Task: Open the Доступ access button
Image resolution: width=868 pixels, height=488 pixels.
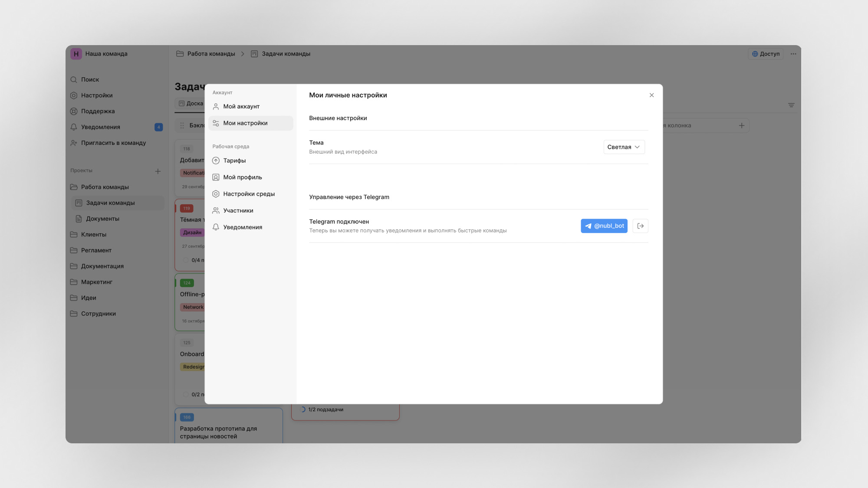Action: pyautogui.click(x=766, y=54)
